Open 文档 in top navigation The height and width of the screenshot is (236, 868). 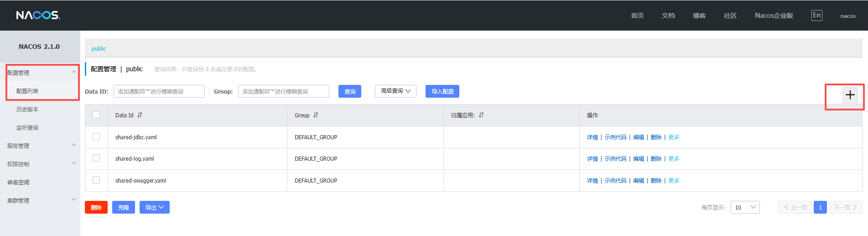coord(668,16)
